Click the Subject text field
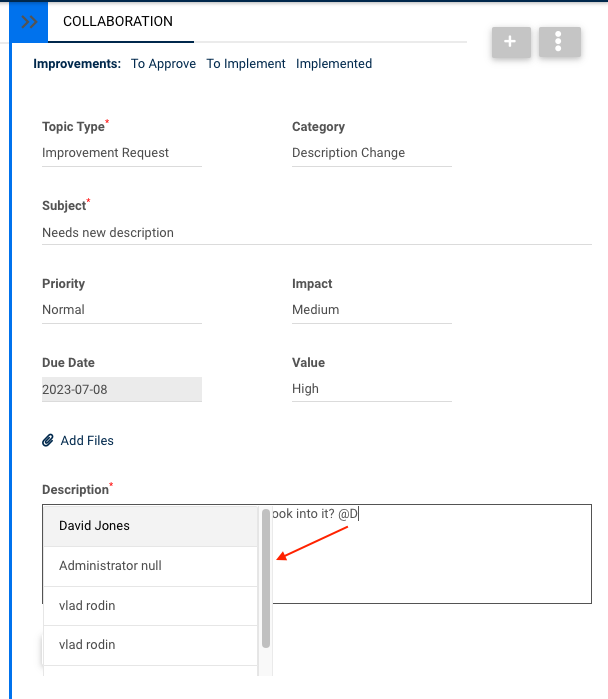The width and height of the screenshot is (608, 699). (316, 233)
